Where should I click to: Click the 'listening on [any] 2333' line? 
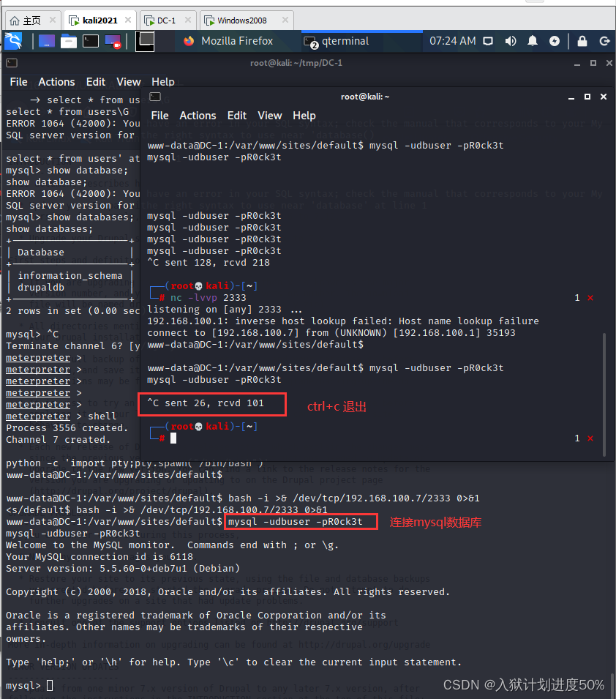(x=225, y=310)
